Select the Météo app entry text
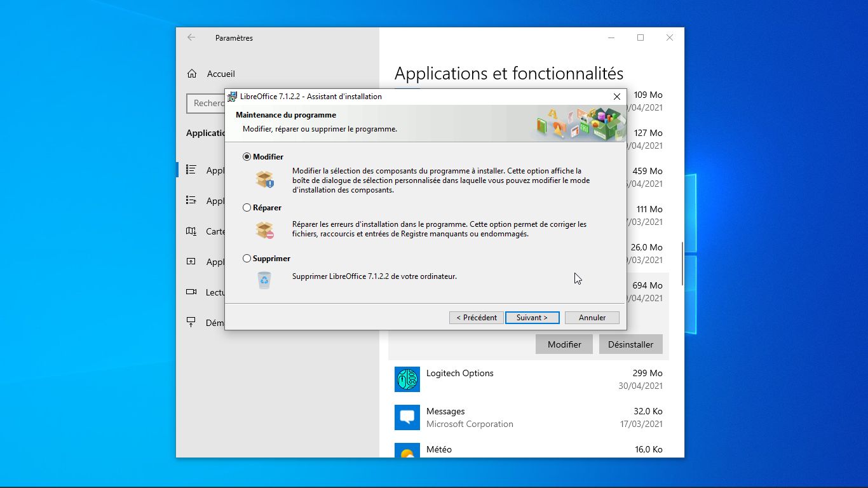Screen dimensions: 868x488 pyautogui.click(x=439, y=449)
